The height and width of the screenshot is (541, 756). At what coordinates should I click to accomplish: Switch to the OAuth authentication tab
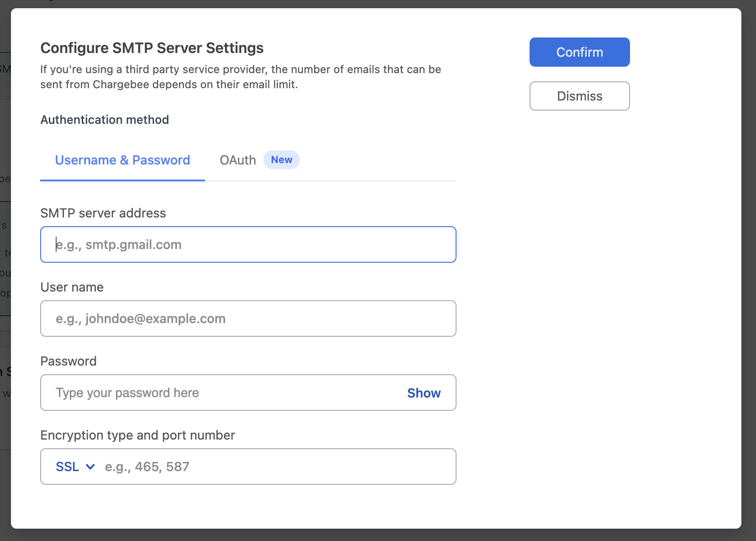pyautogui.click(x=237, y=160)
